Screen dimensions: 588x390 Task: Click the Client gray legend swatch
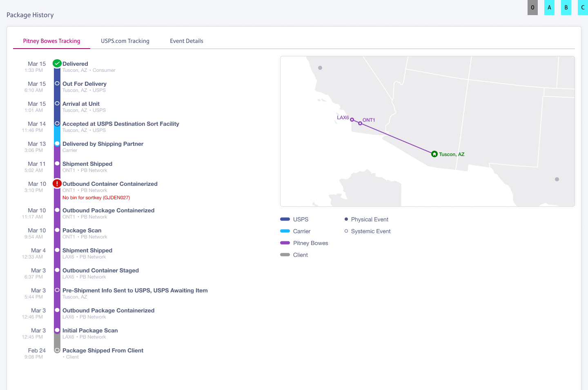coord(285,255)
